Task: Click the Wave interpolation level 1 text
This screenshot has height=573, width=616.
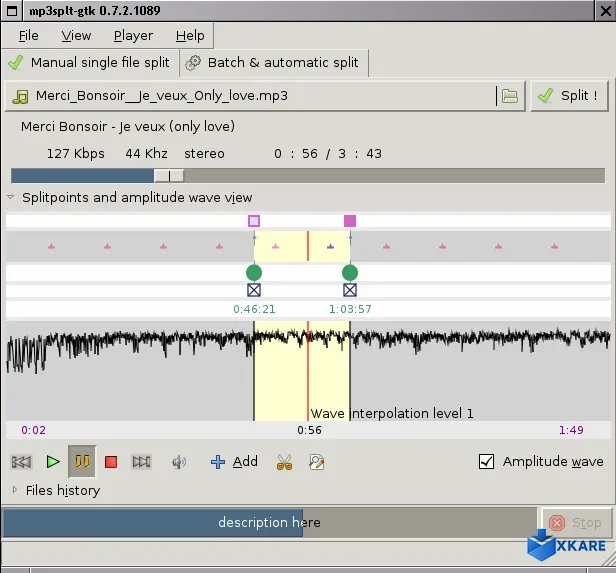Action: (392, 413)
